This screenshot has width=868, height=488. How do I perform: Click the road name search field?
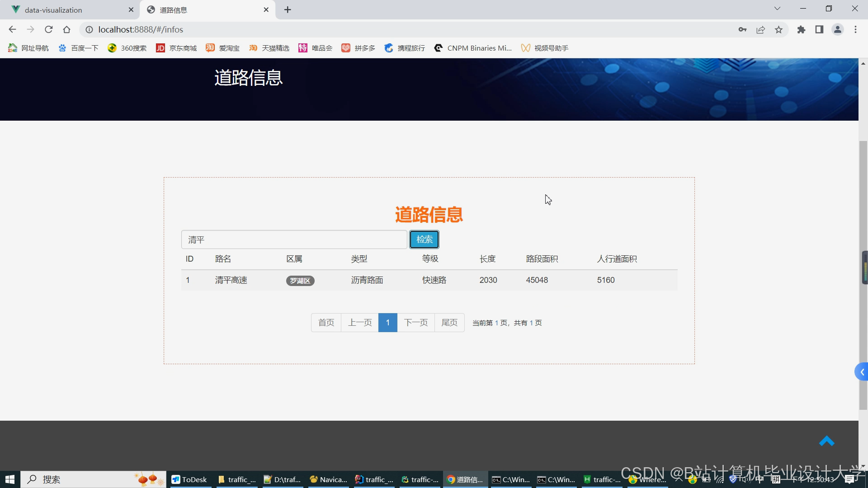(x=294, y=239)
